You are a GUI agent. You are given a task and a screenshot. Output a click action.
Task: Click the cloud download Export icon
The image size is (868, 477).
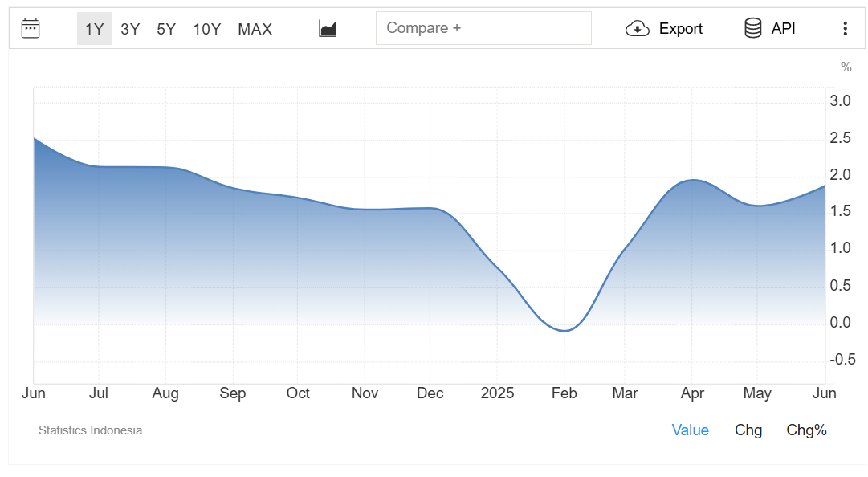coord(637,29)
